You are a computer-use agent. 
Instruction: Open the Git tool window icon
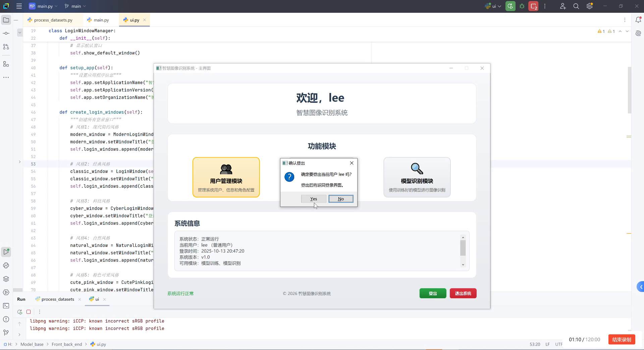(x=6, y=333)
